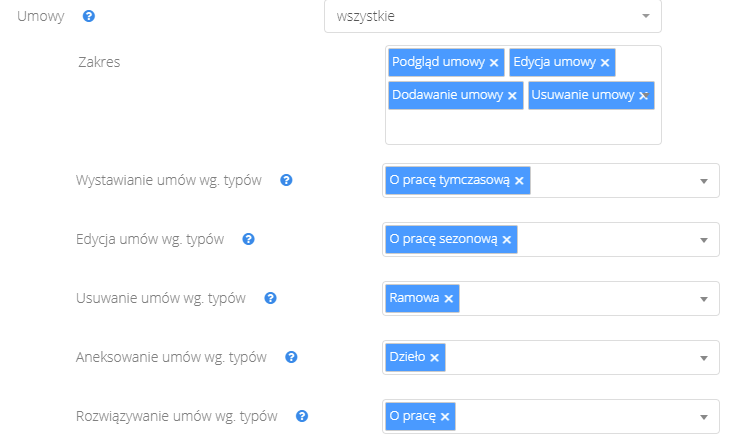Expand Wystawianie umów wg. typów dropdown arrow

703,181
